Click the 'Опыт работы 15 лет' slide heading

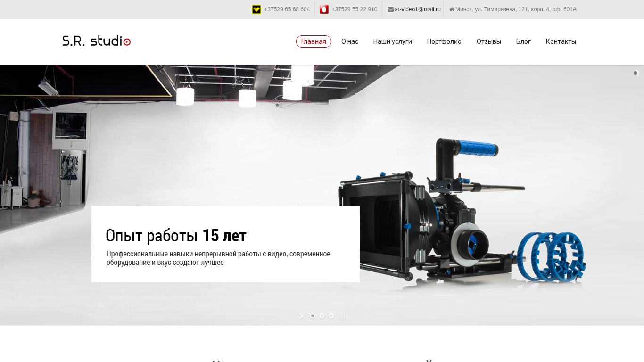(176, 235)
